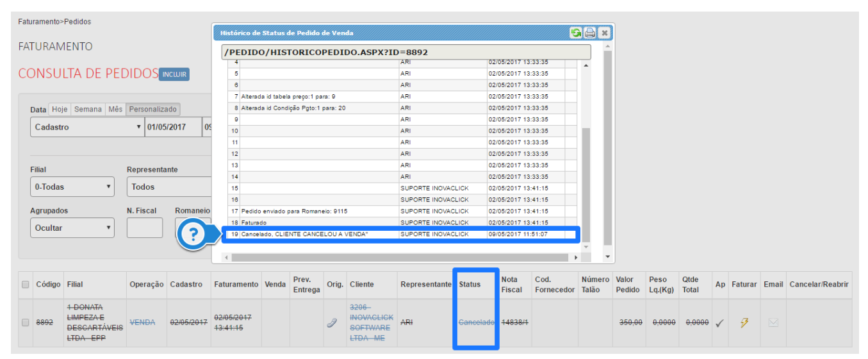Open the Cadastro date type dropdown

pyautogui.click(x=88, y=127)
